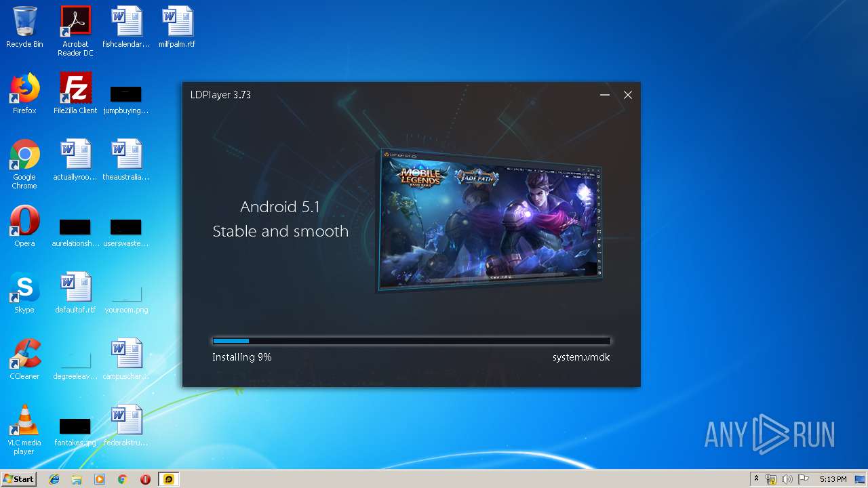Image resolution: width=868 pixels, height=488 pixels.
Task: Select the actuallyroo Word document
Action: tap(75, 160)
